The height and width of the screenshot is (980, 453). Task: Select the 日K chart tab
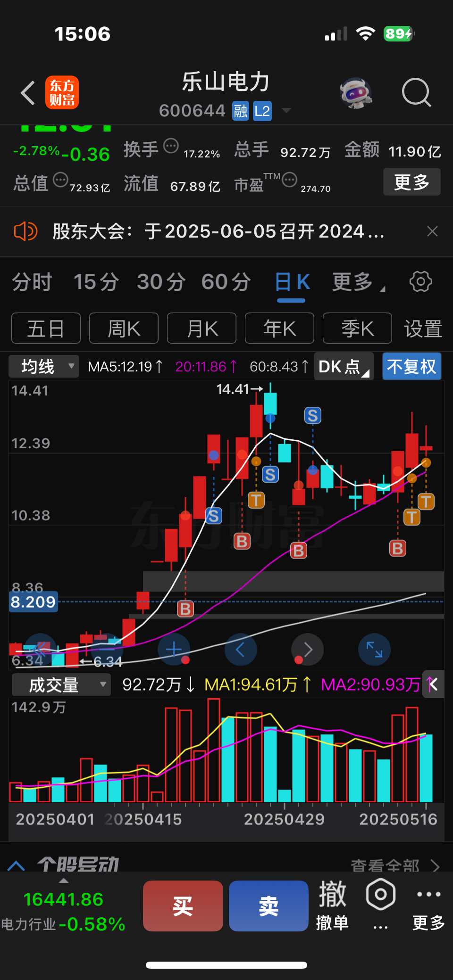[292, 282]
